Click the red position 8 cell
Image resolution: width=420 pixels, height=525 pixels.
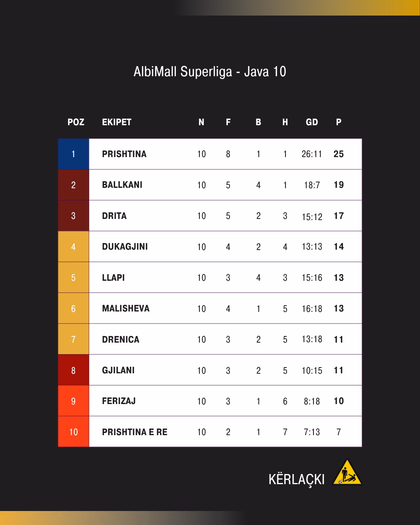click(x=73, y=370)
